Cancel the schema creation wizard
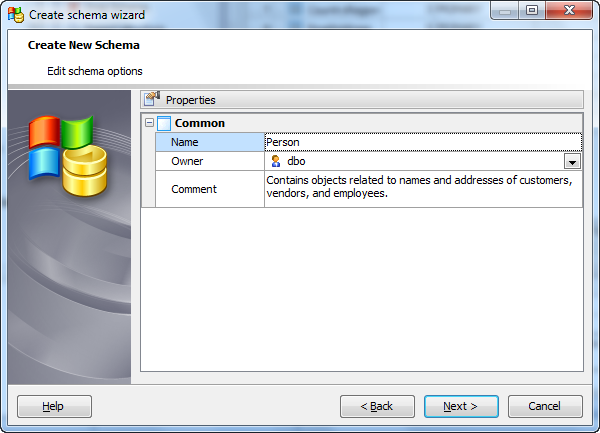The height and width of the screenshot is (433, 600). coord(545,406)
